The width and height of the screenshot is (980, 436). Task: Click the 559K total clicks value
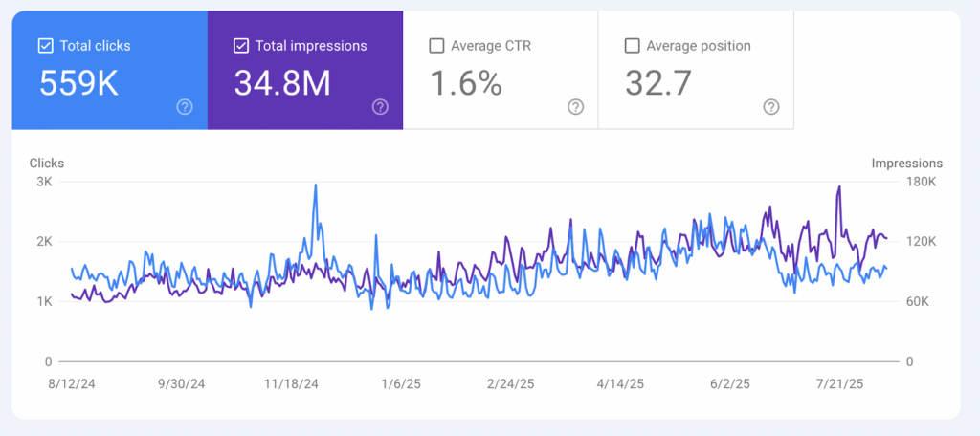78,84
